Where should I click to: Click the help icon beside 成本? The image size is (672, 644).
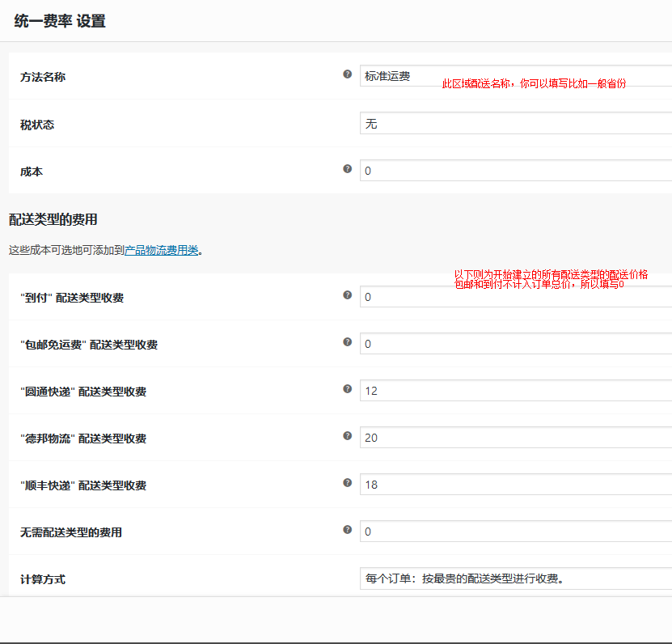coord(348,168)
